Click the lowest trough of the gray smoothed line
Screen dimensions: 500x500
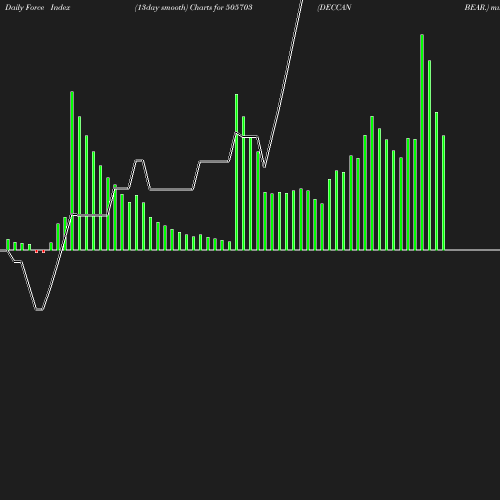(x=39, y=310)
